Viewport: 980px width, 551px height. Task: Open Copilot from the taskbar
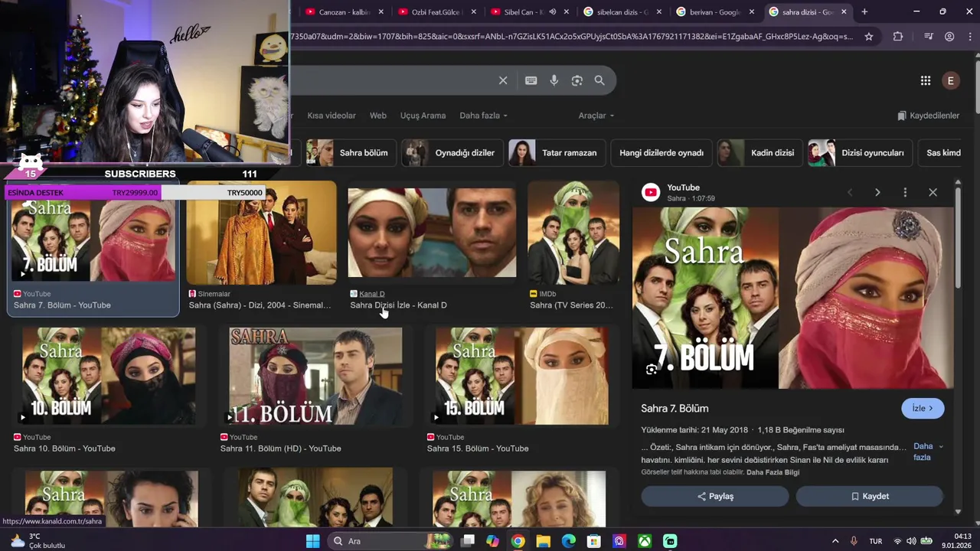point(492,541)
